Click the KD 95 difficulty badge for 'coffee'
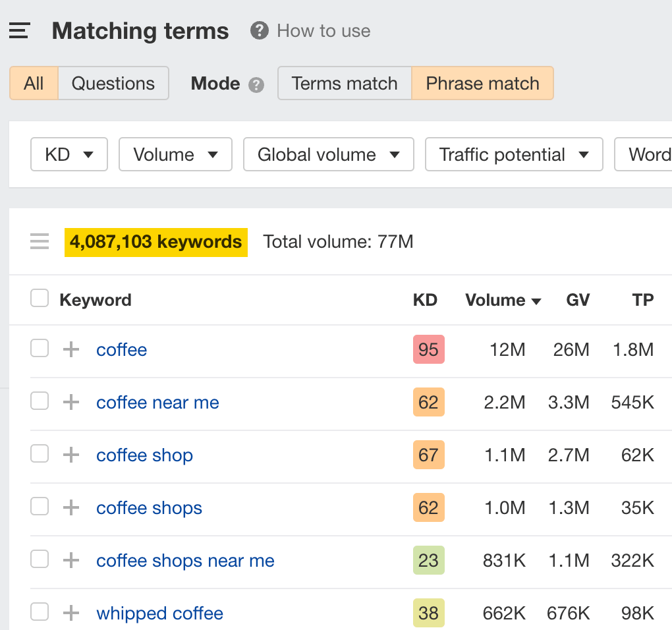The image size is (672, 630). pyautogui.click(x=428, y=349)
